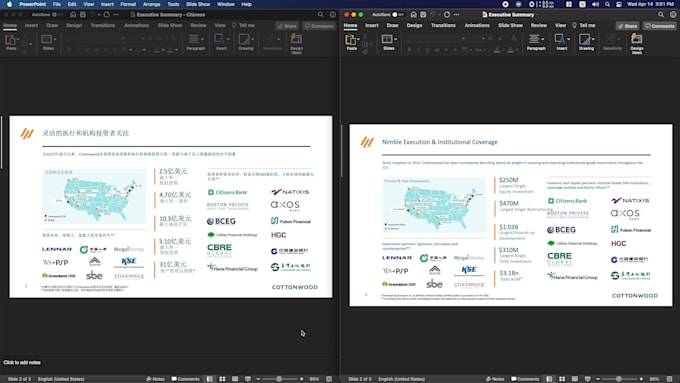
Task: Click notes area 'Click to add notes'
Action: [22, 362]
